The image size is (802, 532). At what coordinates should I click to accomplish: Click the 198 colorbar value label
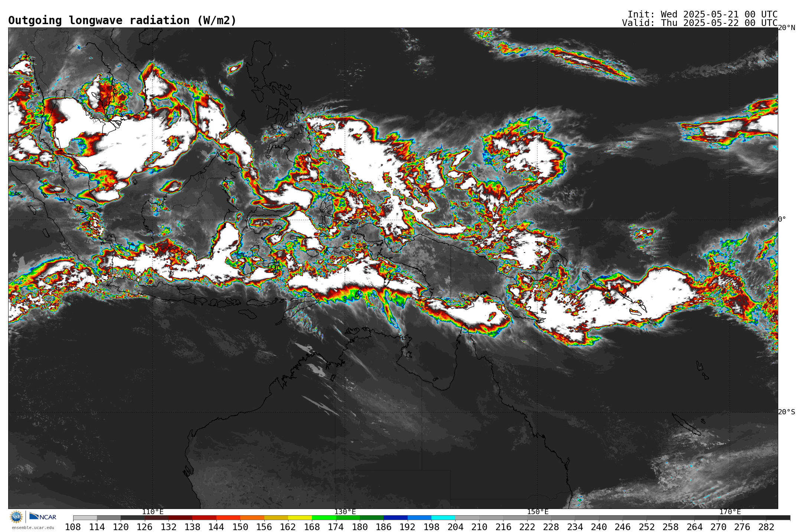coord(431,527)
